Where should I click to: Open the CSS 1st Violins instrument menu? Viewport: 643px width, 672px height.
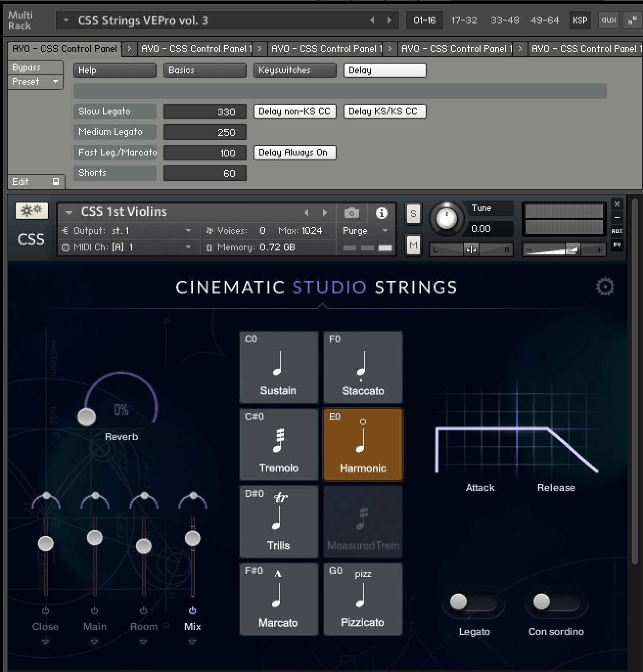(69, 213)
